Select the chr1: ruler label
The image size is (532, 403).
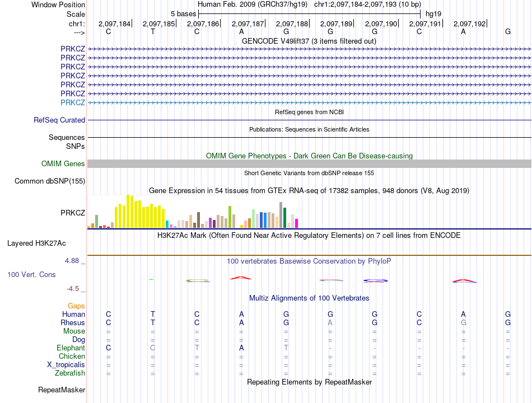point(77,24)
